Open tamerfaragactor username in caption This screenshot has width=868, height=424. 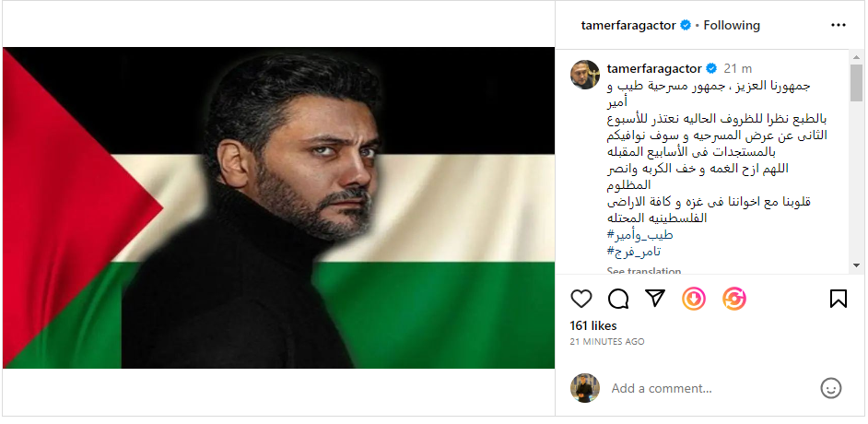tap(654, 68)
